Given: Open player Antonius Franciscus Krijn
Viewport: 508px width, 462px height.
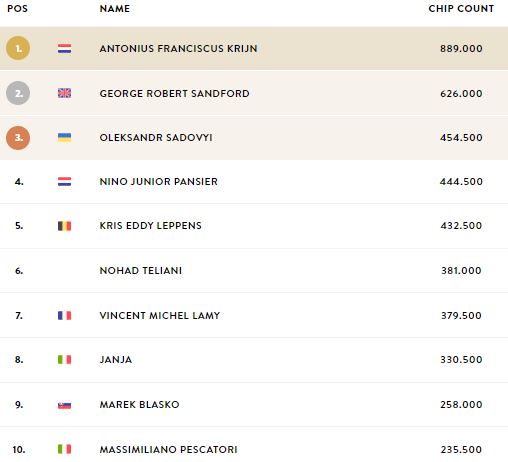Looking at the screenshot, I should click(x=178, y=49).
